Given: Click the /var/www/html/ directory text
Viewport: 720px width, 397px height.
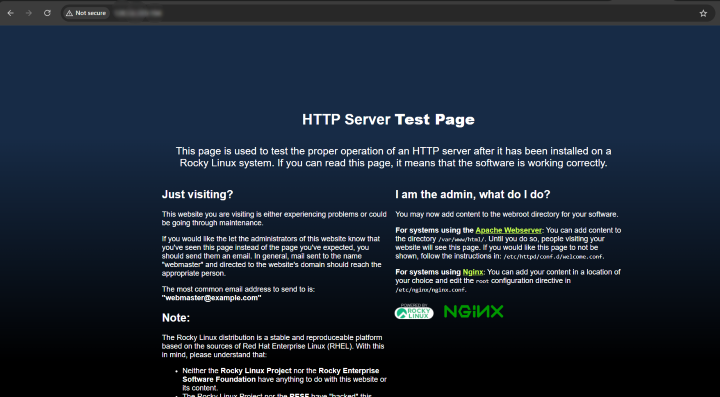Looking at the screenshot, I should [460, 240].
